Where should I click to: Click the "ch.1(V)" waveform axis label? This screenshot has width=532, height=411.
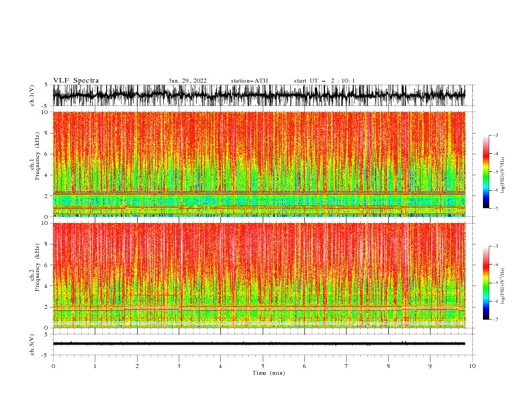tap(32, 95)
